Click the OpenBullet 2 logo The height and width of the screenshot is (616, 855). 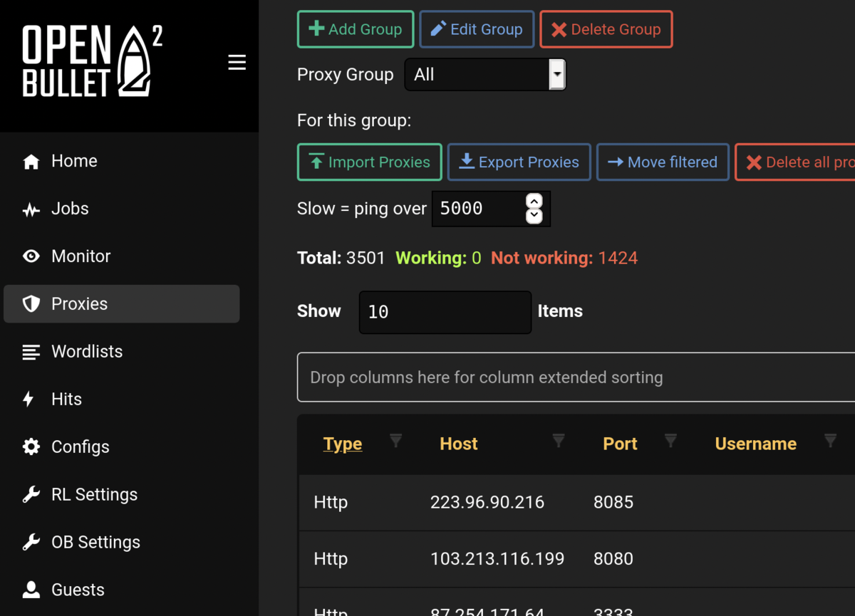[x=93, y=61]
